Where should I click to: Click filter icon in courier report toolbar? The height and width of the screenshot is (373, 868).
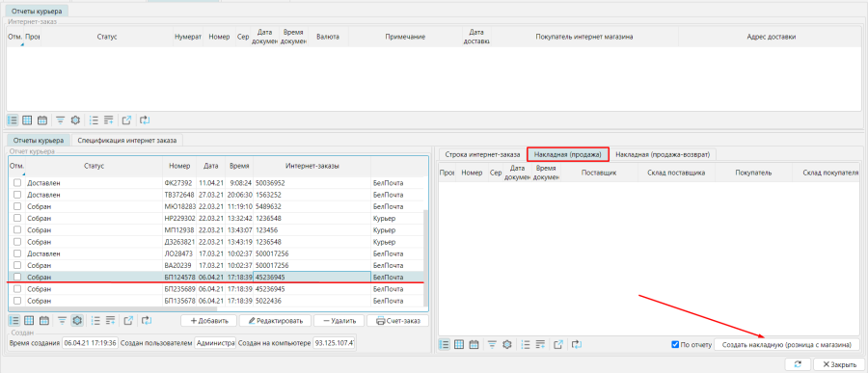point(62,320)
